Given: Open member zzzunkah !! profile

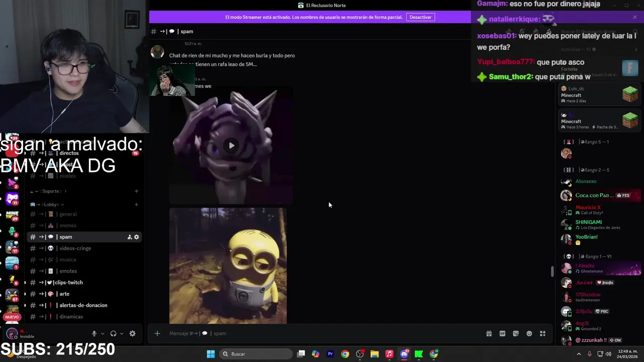Looking at the screenshot, I should click(x=599, y=340).
